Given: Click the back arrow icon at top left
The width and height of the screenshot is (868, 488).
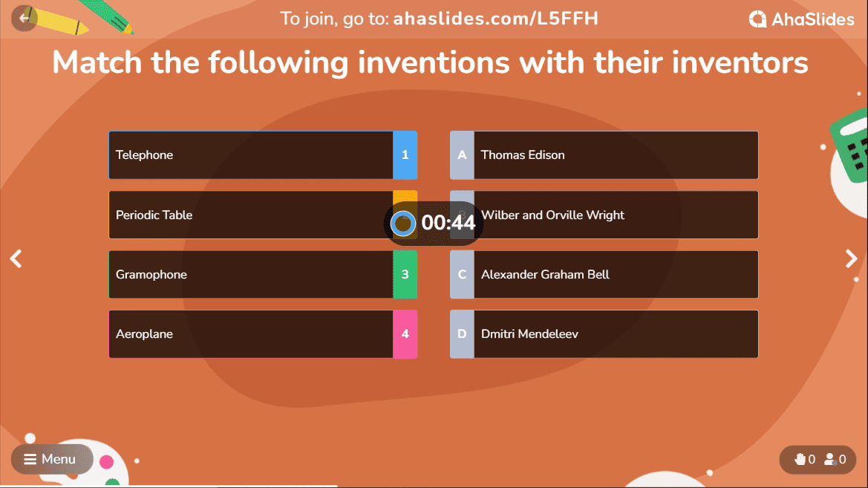Looking at the screenshot, I should click(25, 19).
